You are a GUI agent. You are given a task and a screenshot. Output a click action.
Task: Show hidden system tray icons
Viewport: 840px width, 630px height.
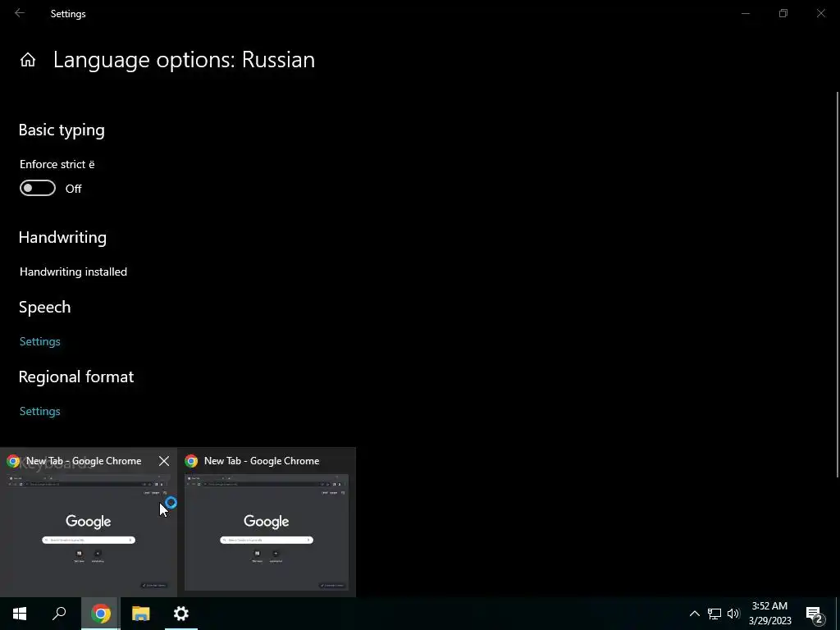(694, 614)
